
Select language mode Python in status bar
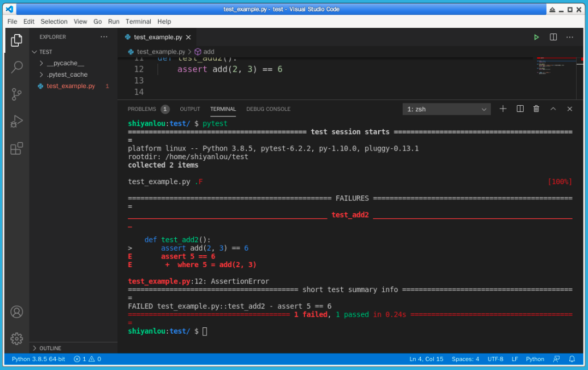[x=535, y=359]
